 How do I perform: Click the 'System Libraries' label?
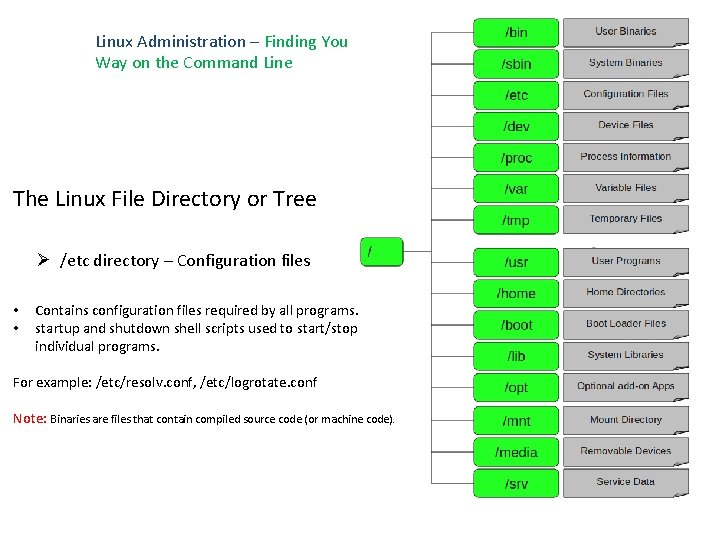[626, 355]
